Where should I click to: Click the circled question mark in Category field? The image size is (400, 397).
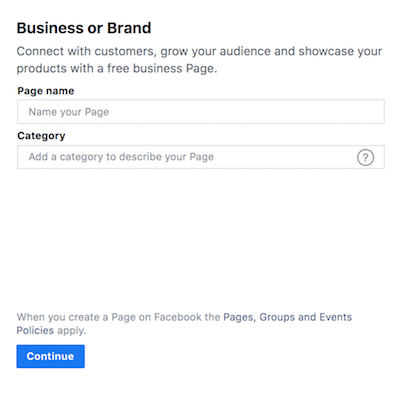(365, 157)
